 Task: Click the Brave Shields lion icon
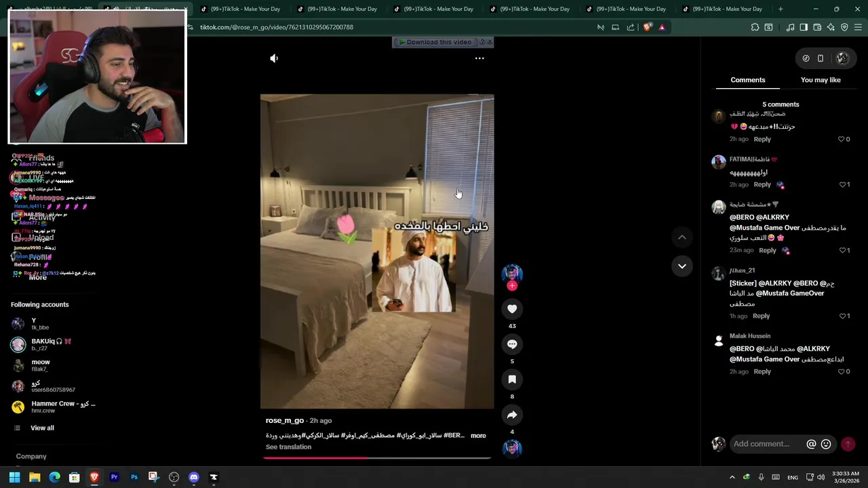tap(648, 27)
